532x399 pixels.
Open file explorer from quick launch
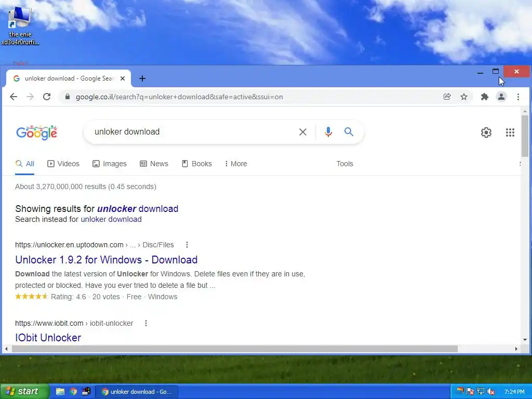tap(60, 392)
